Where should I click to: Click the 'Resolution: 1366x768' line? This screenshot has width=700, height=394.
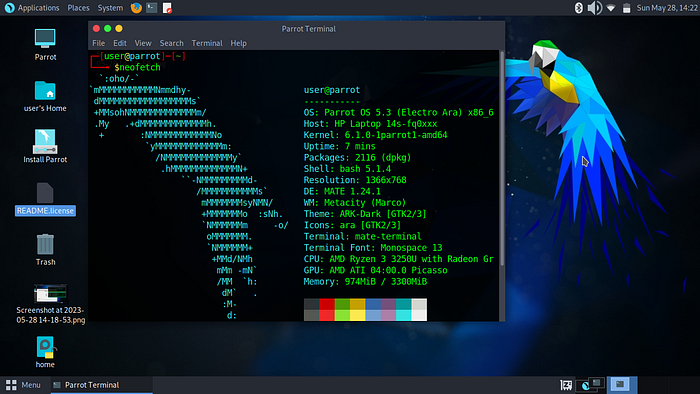pos(355,180)
